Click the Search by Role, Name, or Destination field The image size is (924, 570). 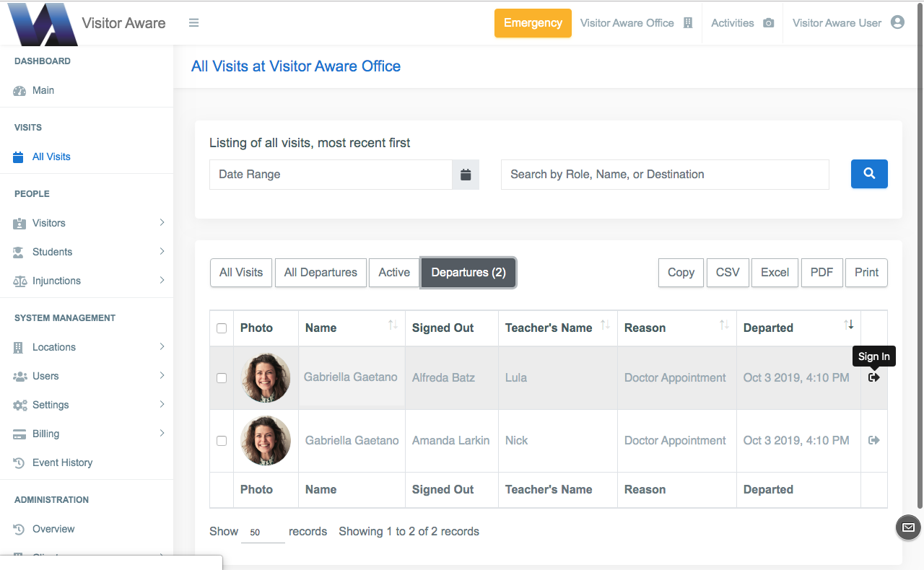pyautogui.click(x=665, y=175)
